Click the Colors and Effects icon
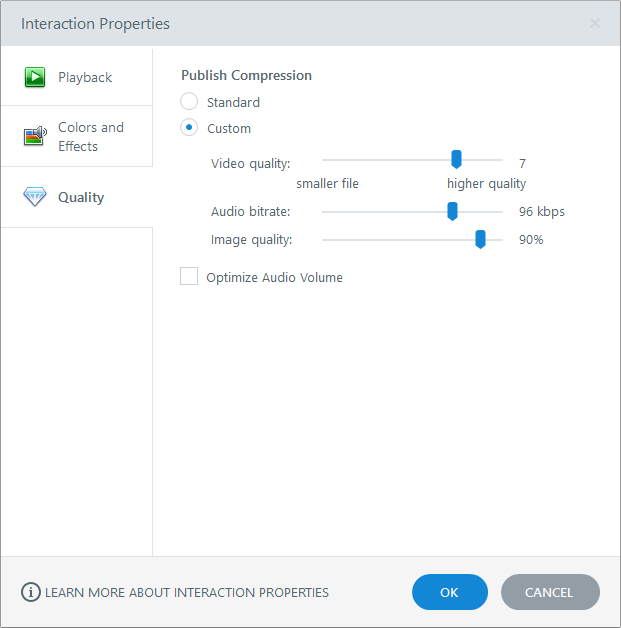 (35, 136)
